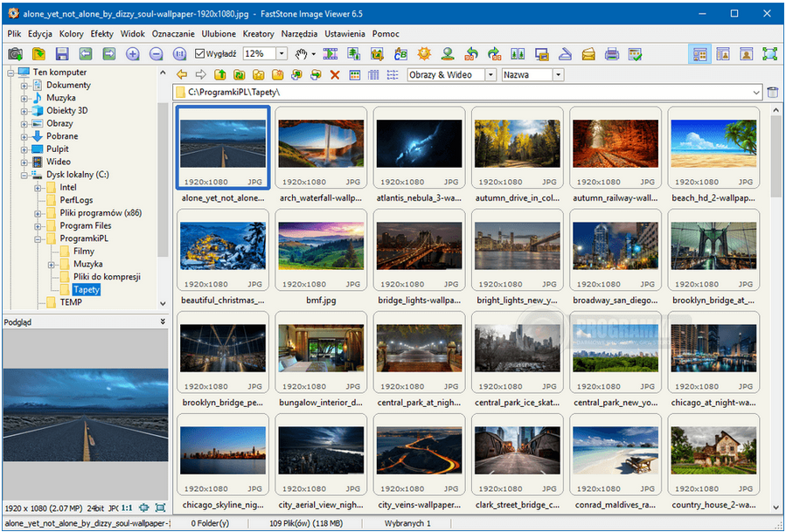Open the Pomoc menu
The image size is (786, 532).
386,33
